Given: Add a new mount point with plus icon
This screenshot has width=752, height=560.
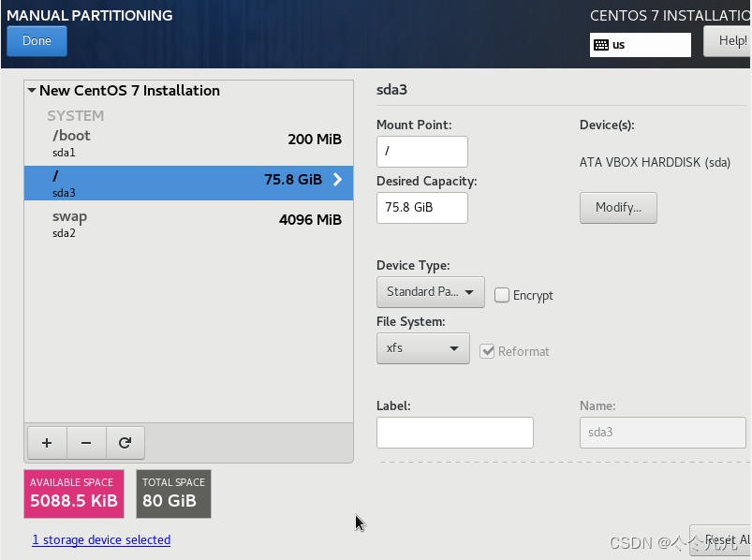Looking at the screenshot, I should (x=47, y=443).
